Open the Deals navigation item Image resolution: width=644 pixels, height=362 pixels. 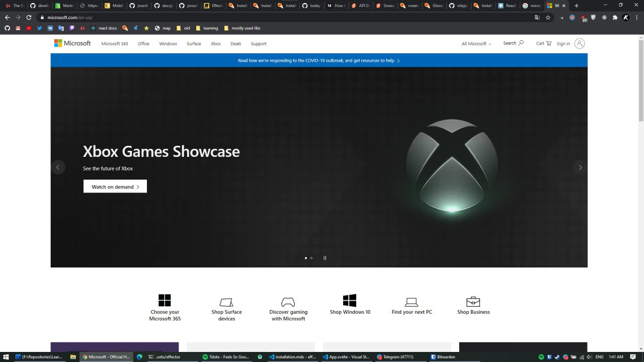point(236,44)
